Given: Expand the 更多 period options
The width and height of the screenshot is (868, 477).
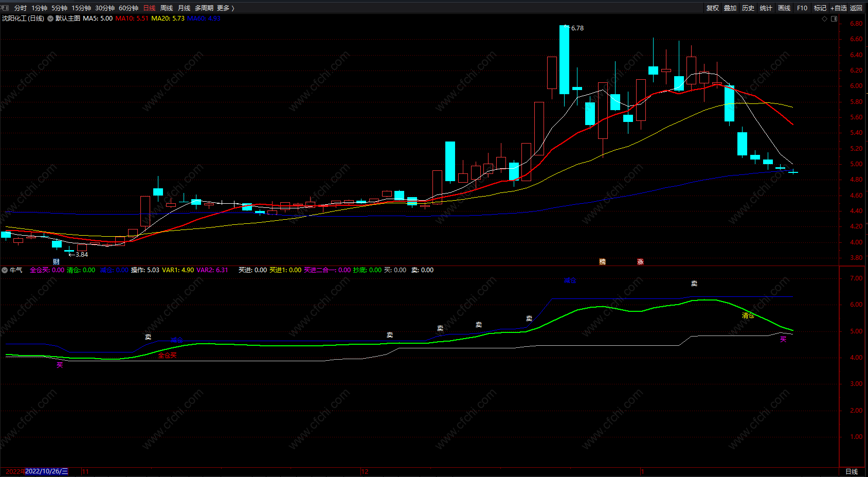Looking at the screenshot, I should click(x=225, y=8).
